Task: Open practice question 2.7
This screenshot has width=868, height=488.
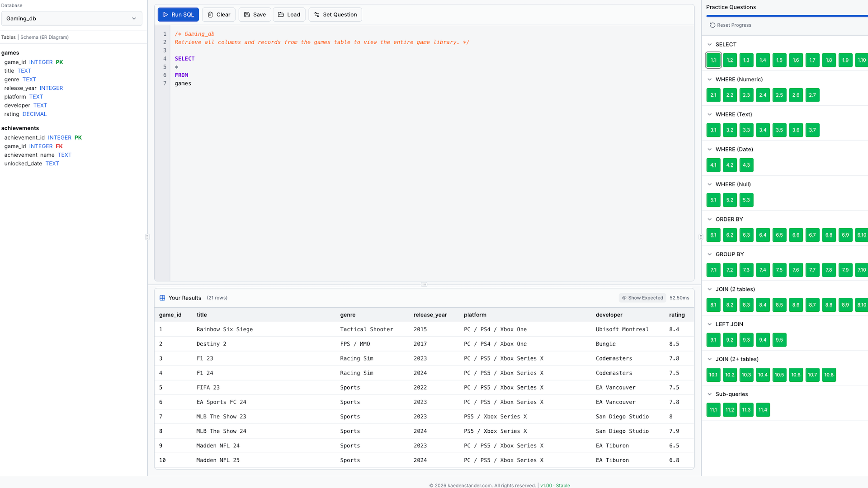Action: click(x=812, y=95)
